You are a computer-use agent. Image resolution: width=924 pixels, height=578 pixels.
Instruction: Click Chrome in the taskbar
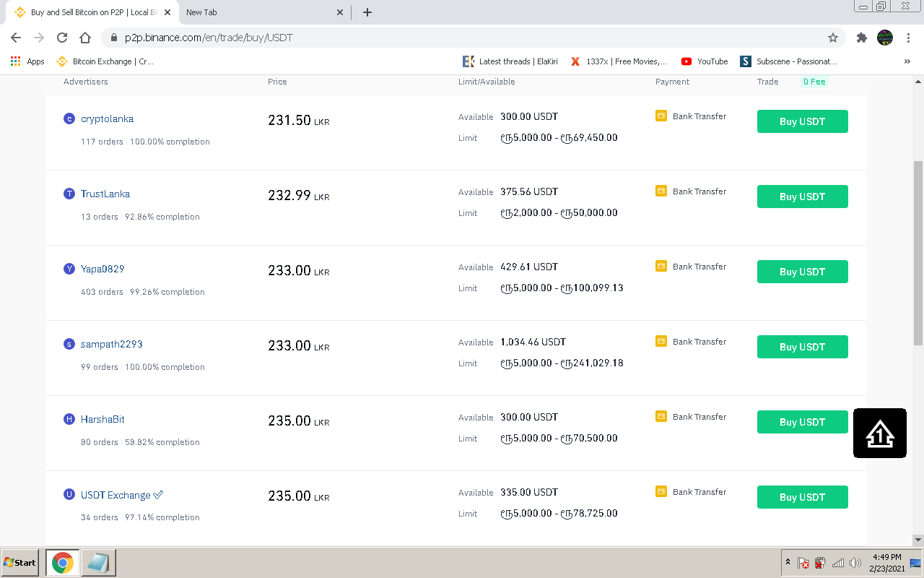pos(62,563)
